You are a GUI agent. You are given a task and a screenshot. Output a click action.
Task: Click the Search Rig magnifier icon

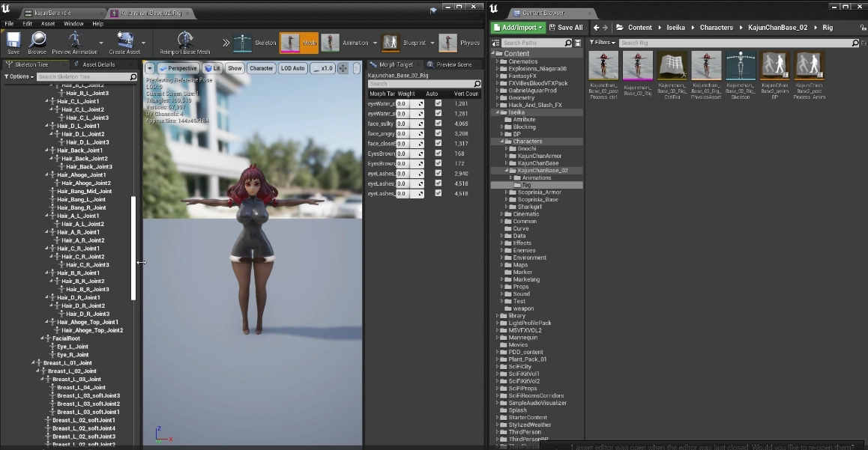click(x=855, y=43)
